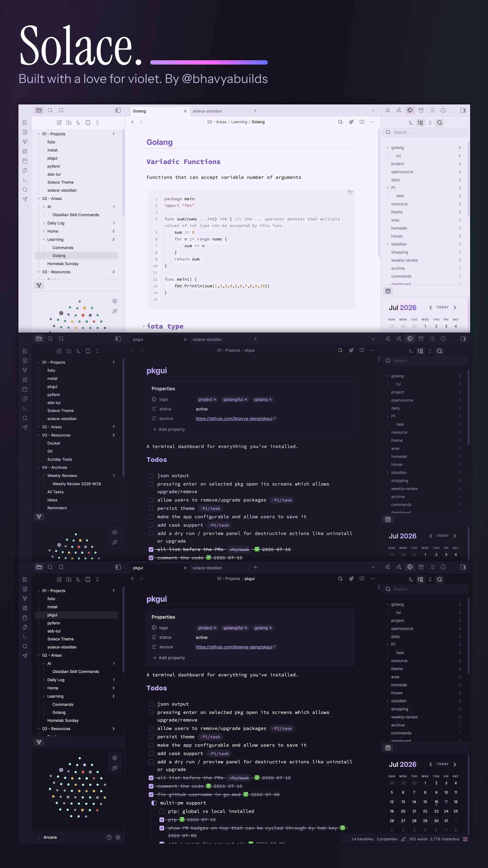Click '14 backlinks' in status bar
Image resolution: width=488 pixels, height=868 pixels.
[x=362, y=839]
